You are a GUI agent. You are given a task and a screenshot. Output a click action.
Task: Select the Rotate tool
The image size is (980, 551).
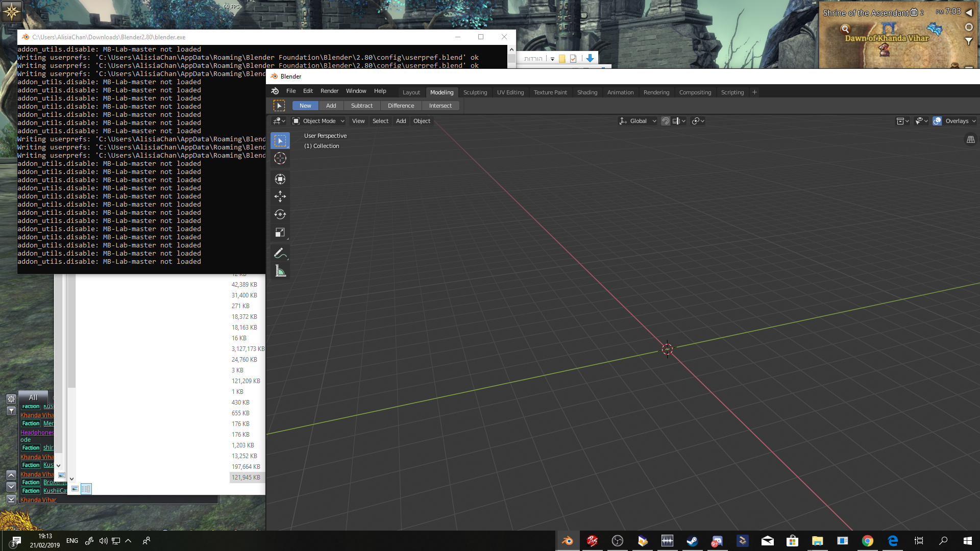coord(280,214)
